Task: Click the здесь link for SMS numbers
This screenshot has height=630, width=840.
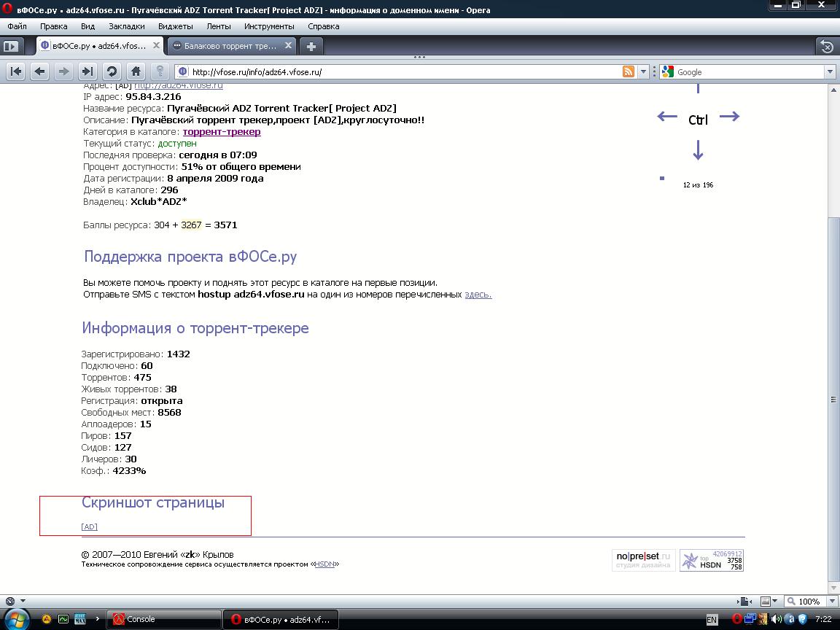Action: pyautogui.click(x=478, y=295)
